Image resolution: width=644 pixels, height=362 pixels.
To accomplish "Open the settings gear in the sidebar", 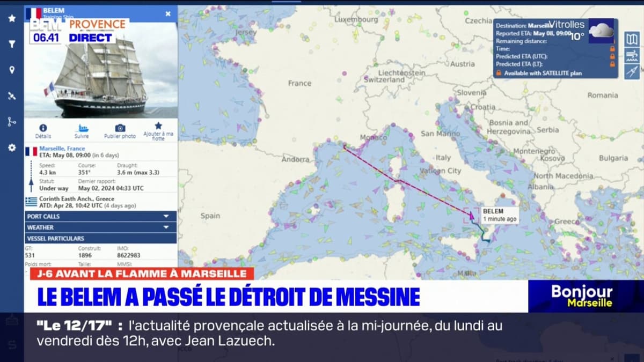I will pos(12,147).
